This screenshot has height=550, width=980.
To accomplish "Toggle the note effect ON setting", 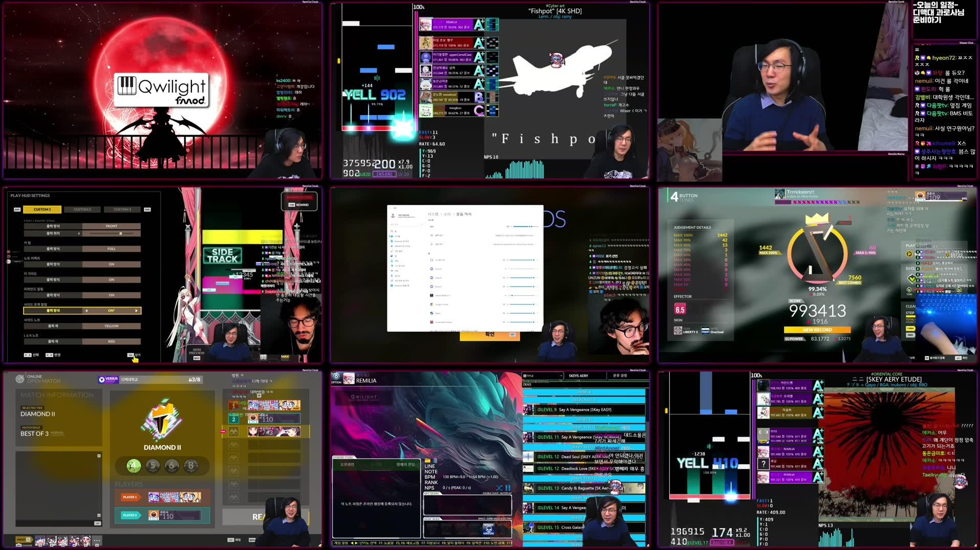I will pyautogui.click(x=111, y=264).
